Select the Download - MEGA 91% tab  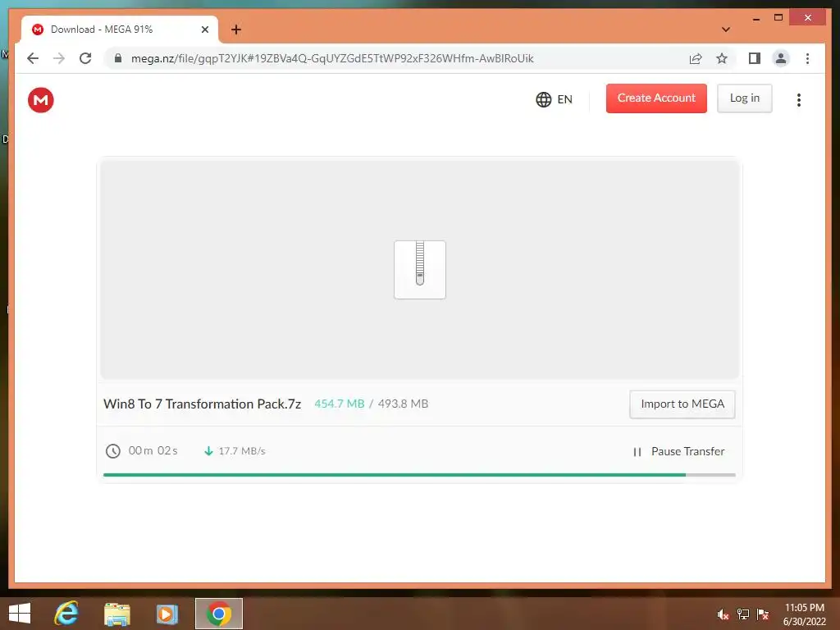119,30
